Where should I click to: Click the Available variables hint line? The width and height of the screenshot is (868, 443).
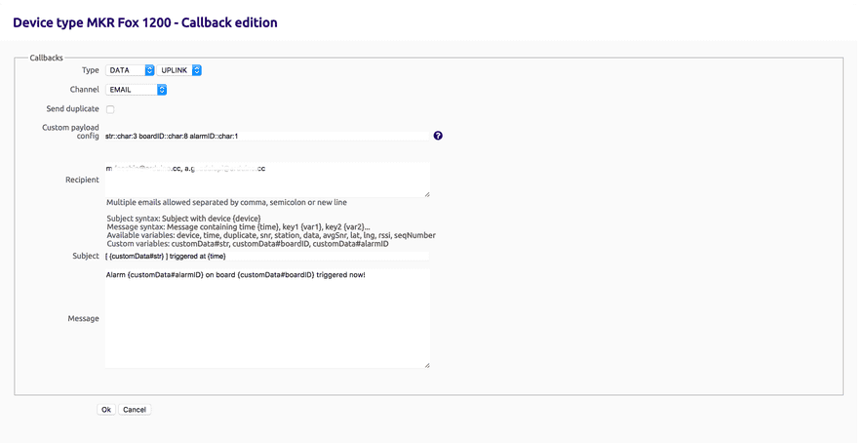click(270, 235)
